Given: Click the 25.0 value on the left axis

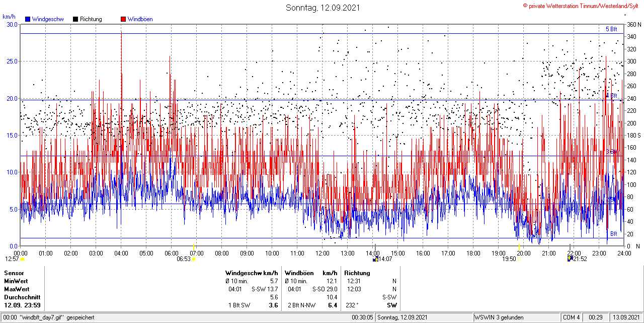Looking at the screenshot, I should tap(12, 61).
